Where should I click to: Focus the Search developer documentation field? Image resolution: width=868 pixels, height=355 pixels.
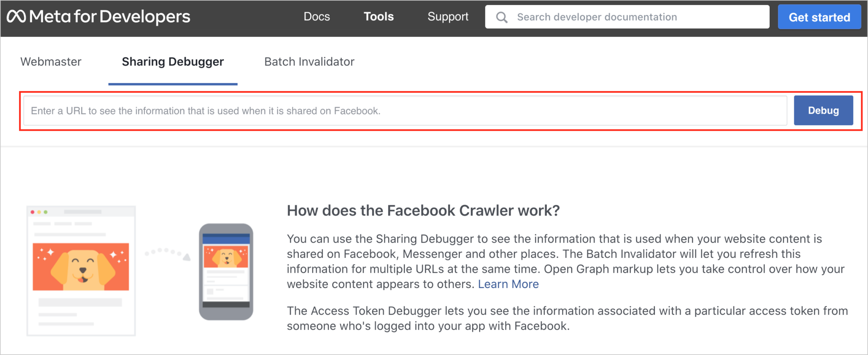(627, 17)
